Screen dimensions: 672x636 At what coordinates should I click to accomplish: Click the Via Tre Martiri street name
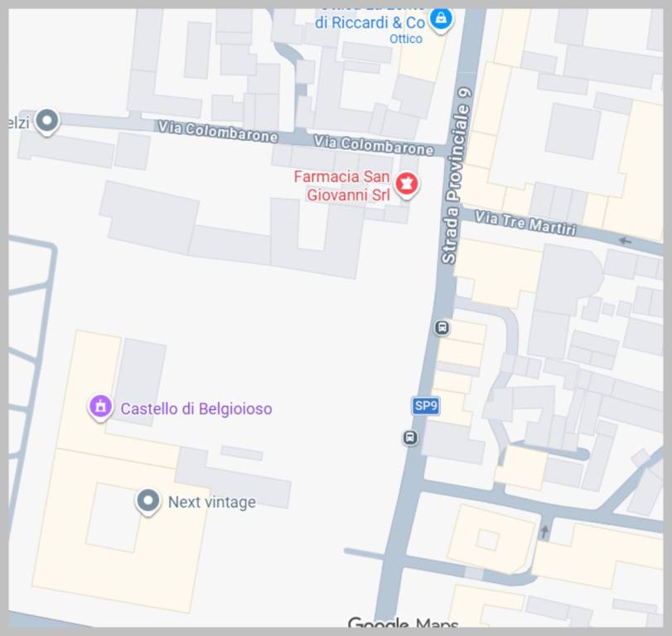click(x=525, y=223)
